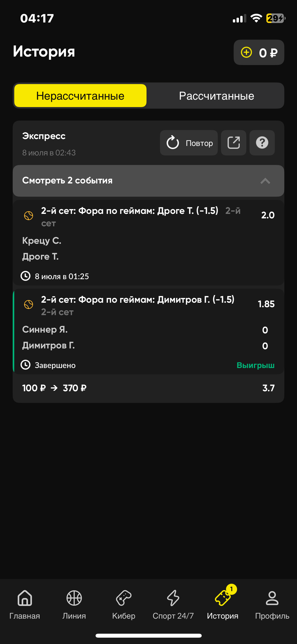Image resolution: width=297 pixels, height=644 pixels.
Task: Collapse the Смотреть 2 события section
Action: [67, 181]
